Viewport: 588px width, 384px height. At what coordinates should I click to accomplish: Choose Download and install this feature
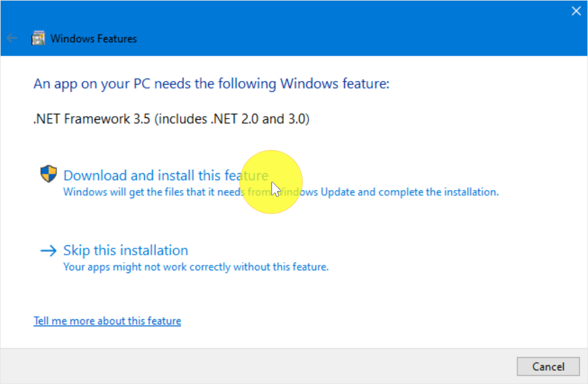(x=165, y=175)
